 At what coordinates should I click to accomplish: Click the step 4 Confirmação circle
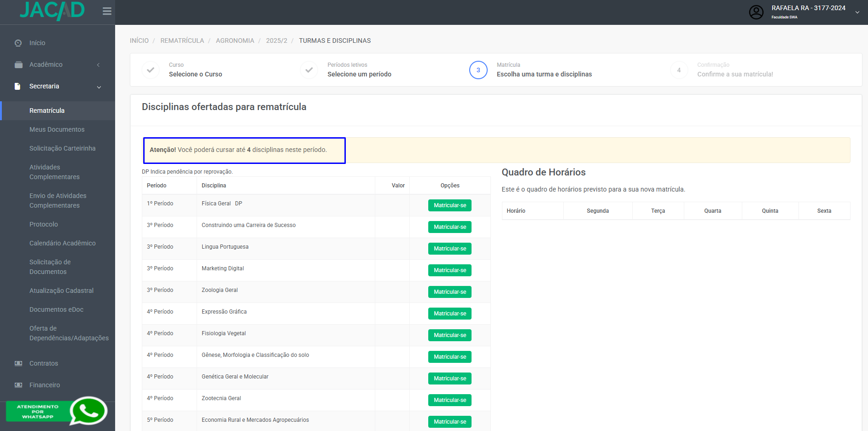[679, 70]
